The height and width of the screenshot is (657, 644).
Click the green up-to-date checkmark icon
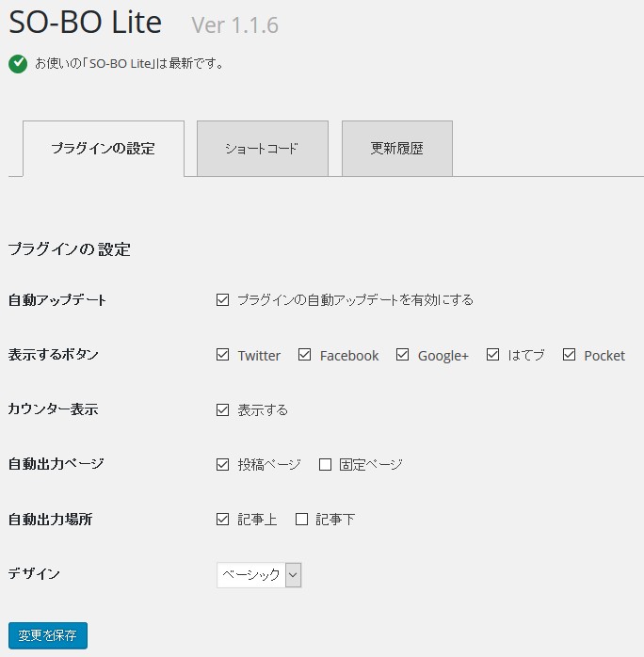point(17,64)
